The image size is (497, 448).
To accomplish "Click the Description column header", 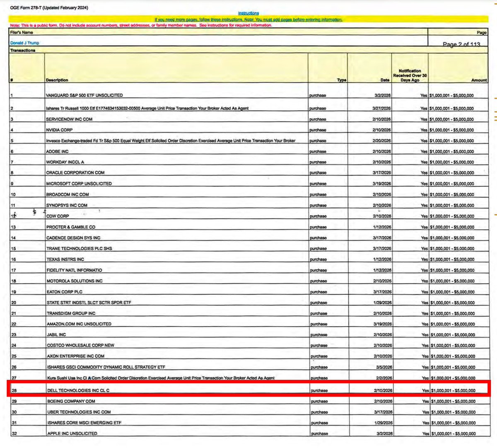I will (x=57, y=80).
